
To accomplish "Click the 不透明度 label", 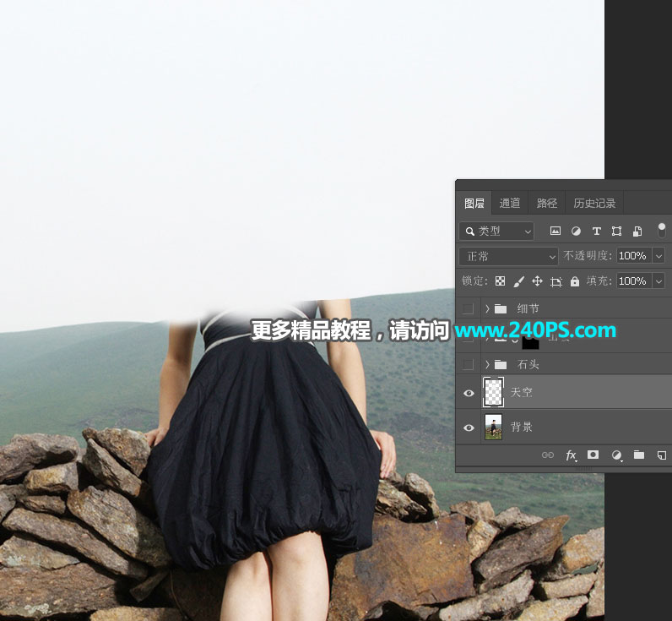I will (588, 256).
